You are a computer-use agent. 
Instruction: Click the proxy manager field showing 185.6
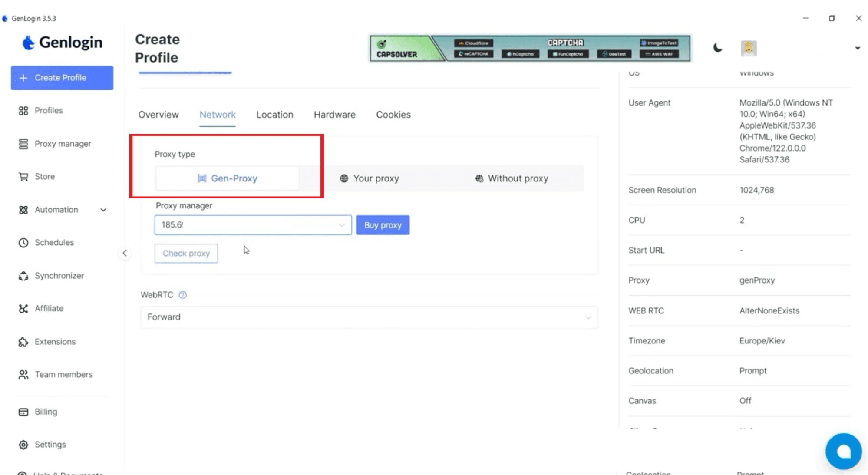[x=253, y=225]
